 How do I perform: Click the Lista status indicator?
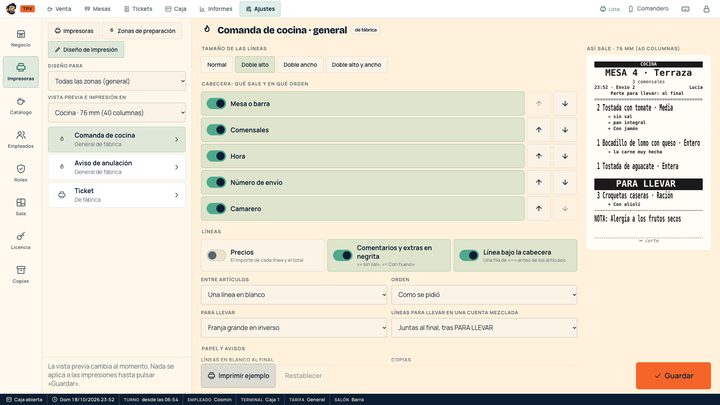tap(610, 9)
